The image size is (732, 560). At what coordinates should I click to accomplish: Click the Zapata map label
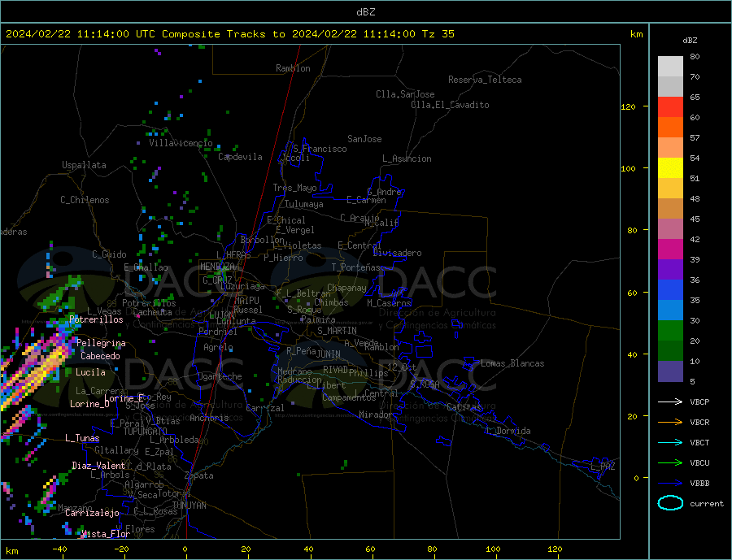199,475
